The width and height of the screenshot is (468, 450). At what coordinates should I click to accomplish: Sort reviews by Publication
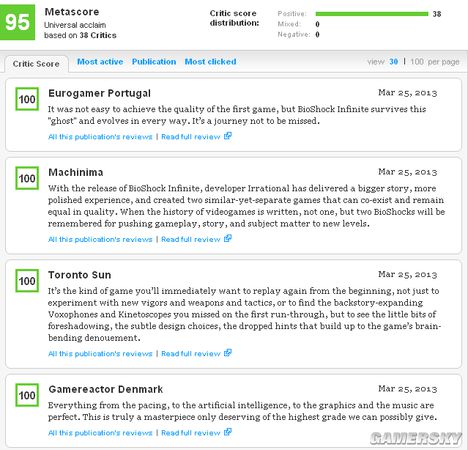tap(154, 62)
